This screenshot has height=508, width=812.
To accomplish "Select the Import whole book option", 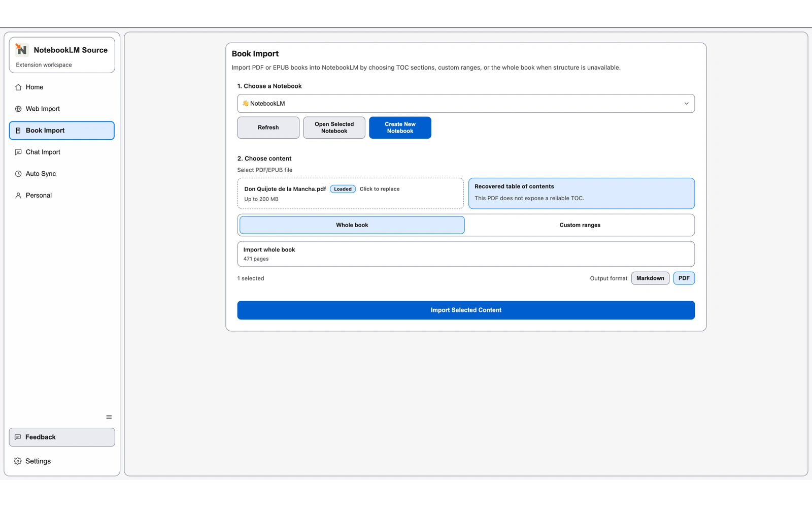I will [x=465, y=254].
